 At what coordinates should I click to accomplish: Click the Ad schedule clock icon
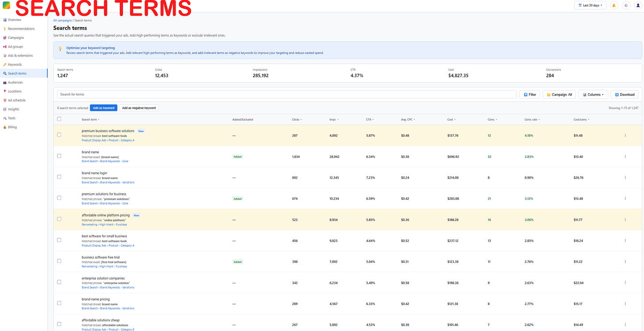[4, 100]
